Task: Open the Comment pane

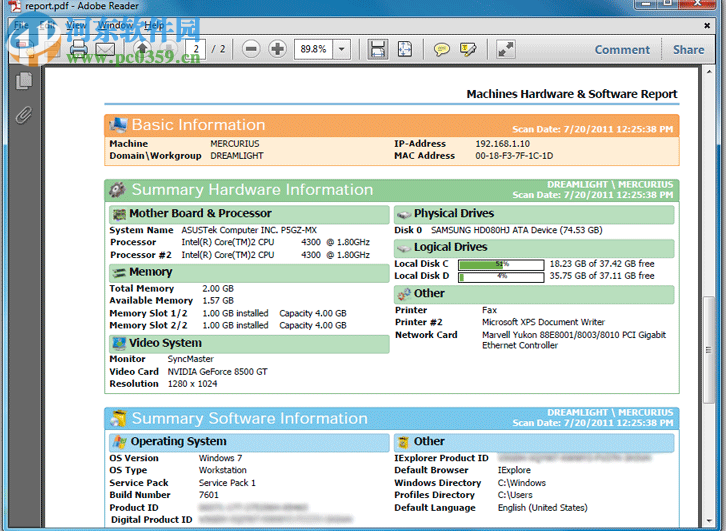Action: coord(622,50)
